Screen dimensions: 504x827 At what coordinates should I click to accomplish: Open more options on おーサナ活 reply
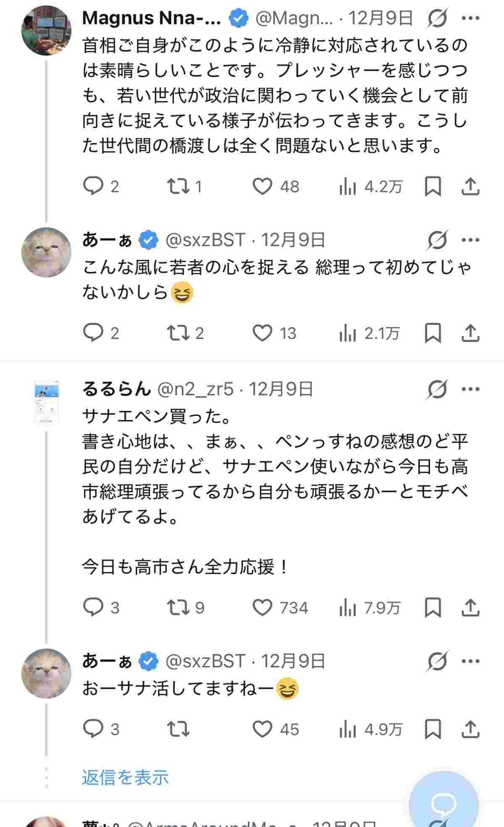point(470,662)
